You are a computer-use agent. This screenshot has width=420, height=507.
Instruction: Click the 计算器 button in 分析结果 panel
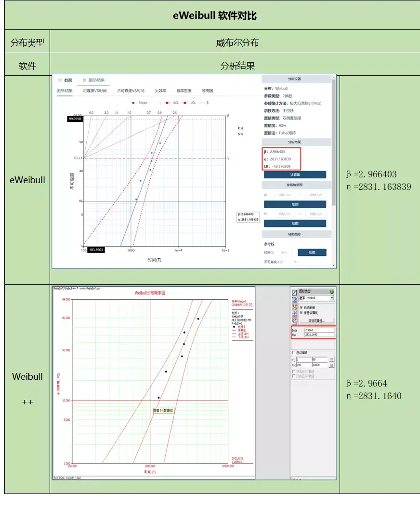point(296,174)
